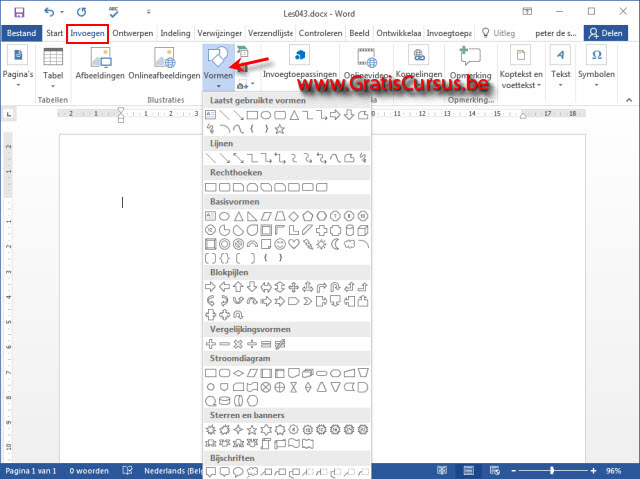Click the first-line indent marker on ruler
The height and width of the screenshot is (479, 640).
[121, 111]
